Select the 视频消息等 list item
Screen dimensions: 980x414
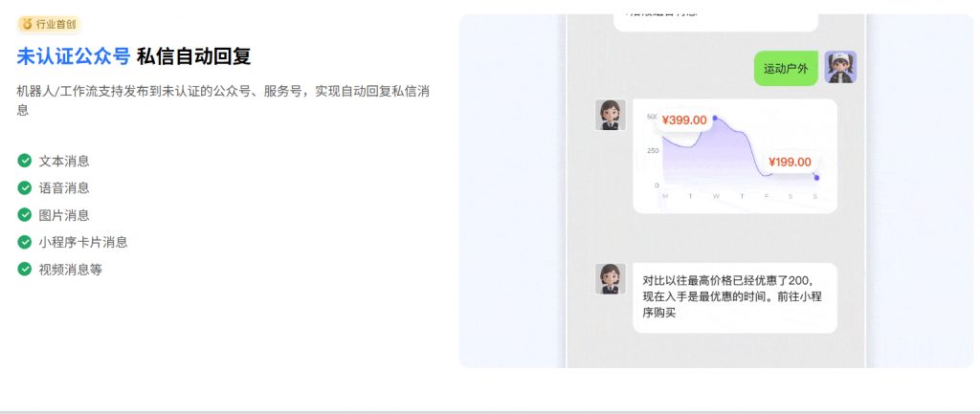(71, 270)
